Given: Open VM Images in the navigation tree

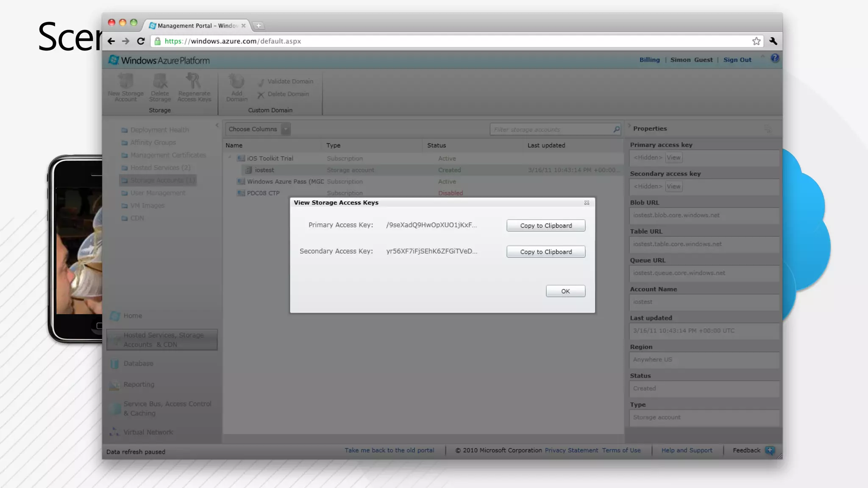Looking at the screenshot, I should [x=147, y=205].
